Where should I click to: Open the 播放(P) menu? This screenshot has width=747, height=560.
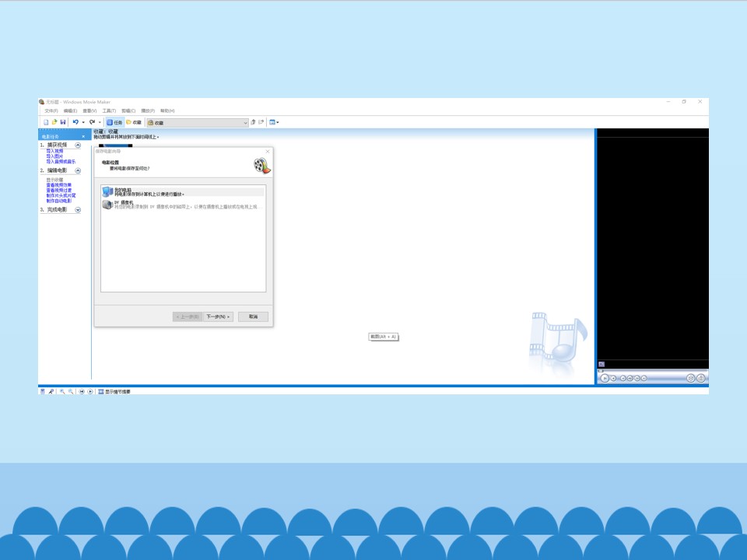tap(148, 111)
